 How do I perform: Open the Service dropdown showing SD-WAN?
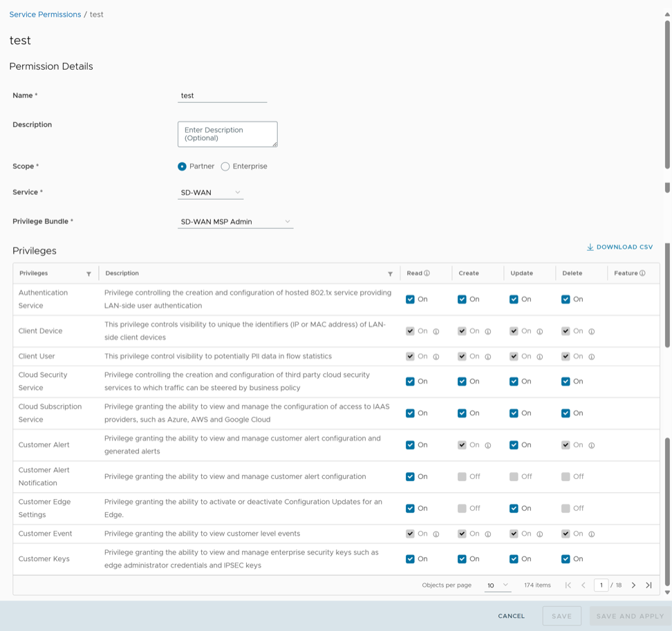tap(210, 192)
